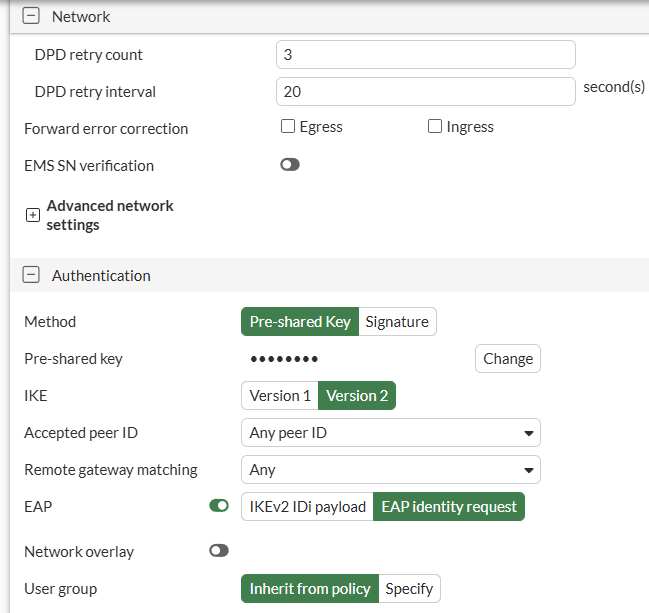649x613 pixels.
Task: Open Remote gateway matching dropdown
Action: click(391, 470)
